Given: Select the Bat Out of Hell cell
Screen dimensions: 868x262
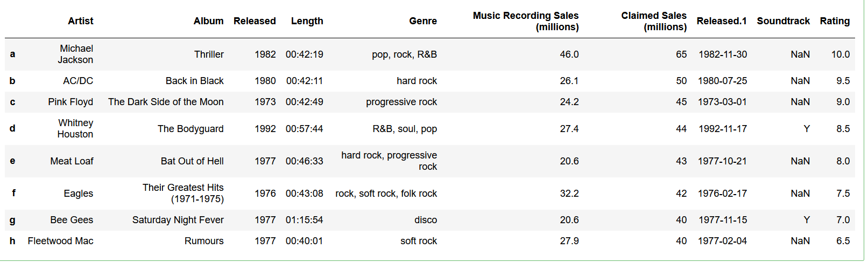Looking at the screenshot, I should click(x=192, y=161).
